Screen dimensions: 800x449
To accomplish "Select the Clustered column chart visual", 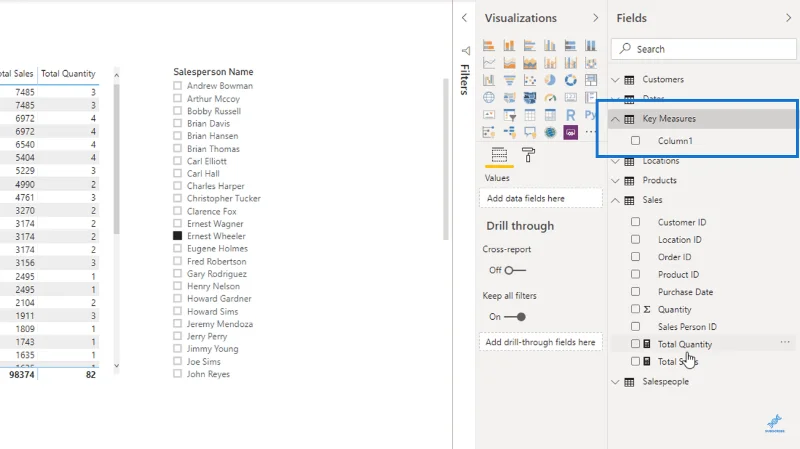I will 550,45.
